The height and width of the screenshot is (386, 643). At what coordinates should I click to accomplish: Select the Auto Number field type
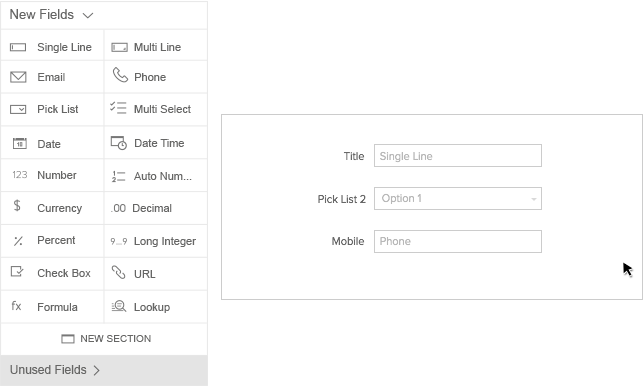click(x=156, y=176)
